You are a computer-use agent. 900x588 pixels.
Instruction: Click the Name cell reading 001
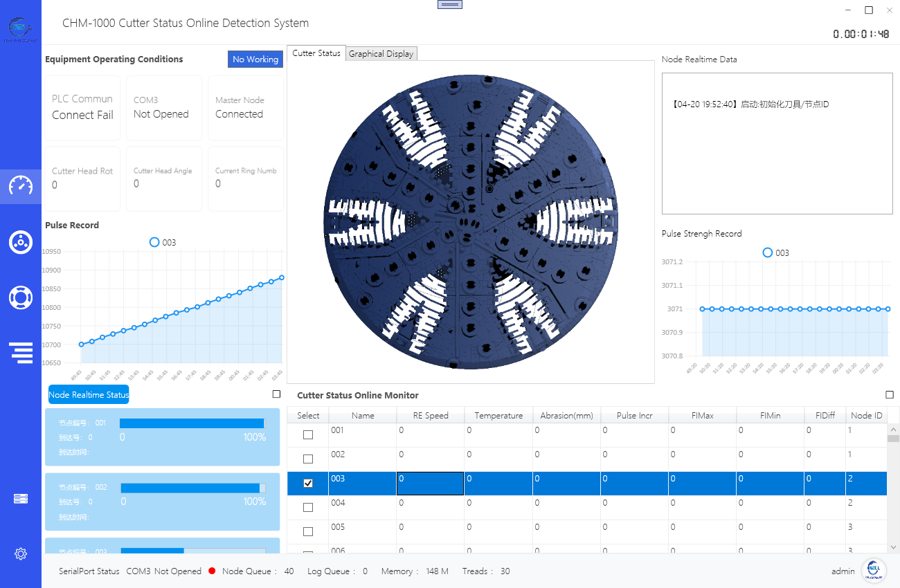(x=362, y=435)
